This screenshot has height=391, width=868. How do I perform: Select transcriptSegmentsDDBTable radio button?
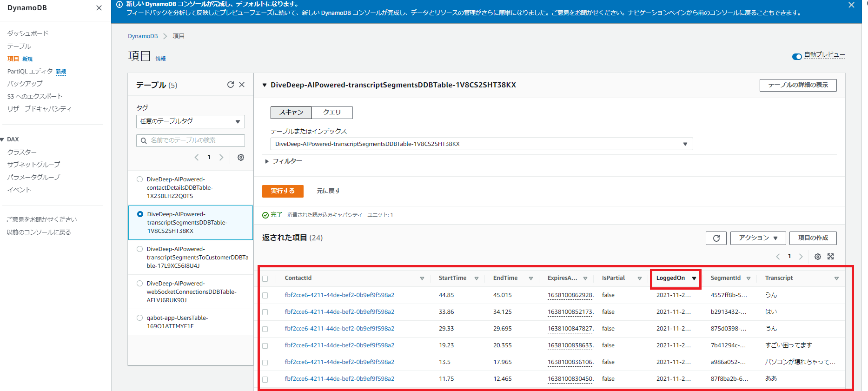tap(140, 214)
